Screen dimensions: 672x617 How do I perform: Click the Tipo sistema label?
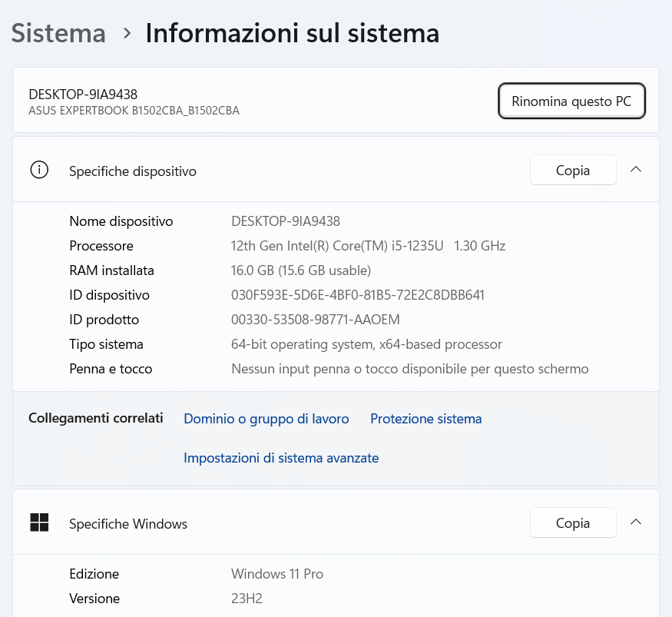point(106,344)
